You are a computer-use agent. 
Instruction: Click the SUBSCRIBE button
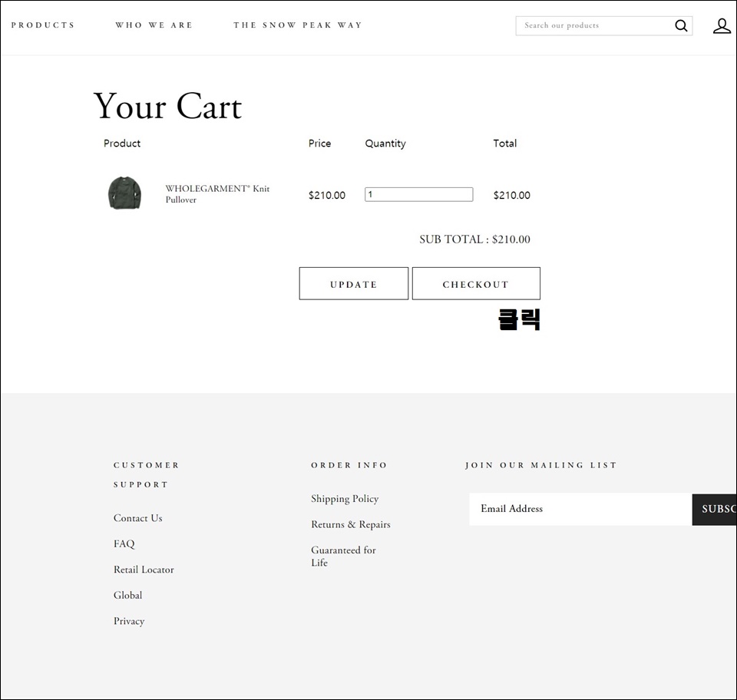715,509
